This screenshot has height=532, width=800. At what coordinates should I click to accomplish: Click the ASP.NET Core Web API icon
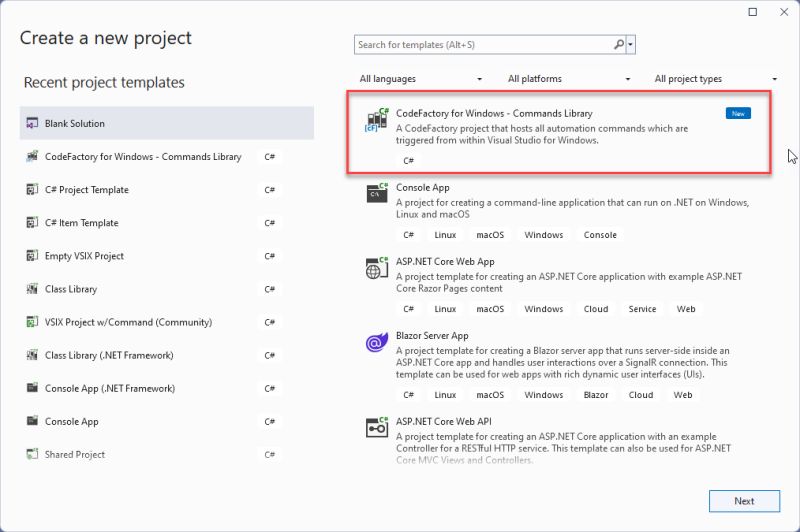(377, 427)
